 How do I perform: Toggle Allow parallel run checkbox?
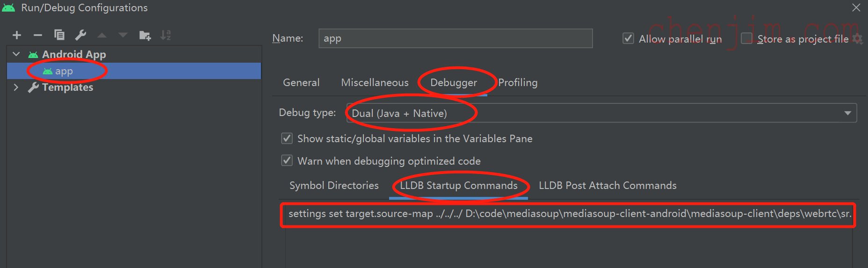(629, 38)
